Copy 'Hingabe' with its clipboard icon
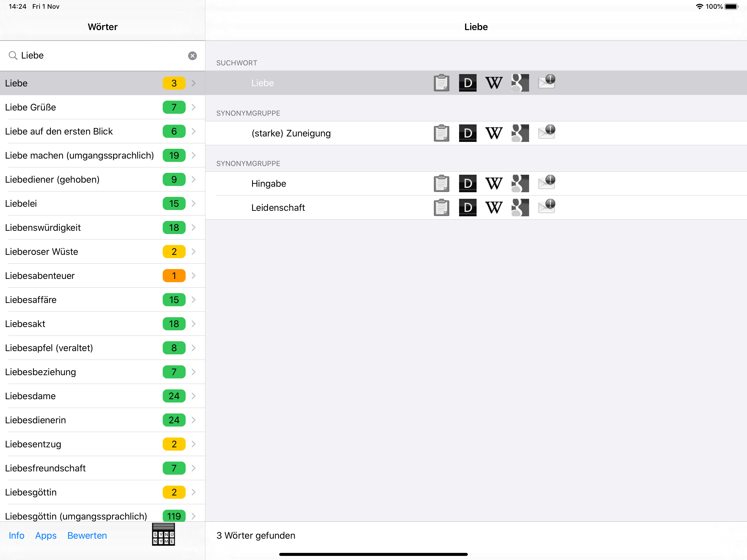This screenshot has height=560, width=747. tap(441, 183)
